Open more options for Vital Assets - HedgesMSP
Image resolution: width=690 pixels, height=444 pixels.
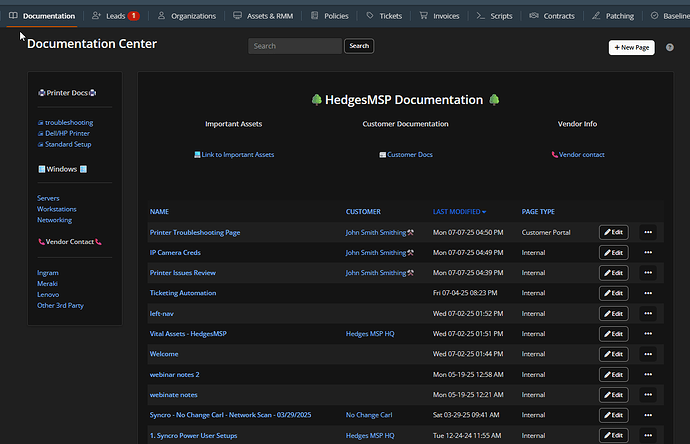[648, 334]
